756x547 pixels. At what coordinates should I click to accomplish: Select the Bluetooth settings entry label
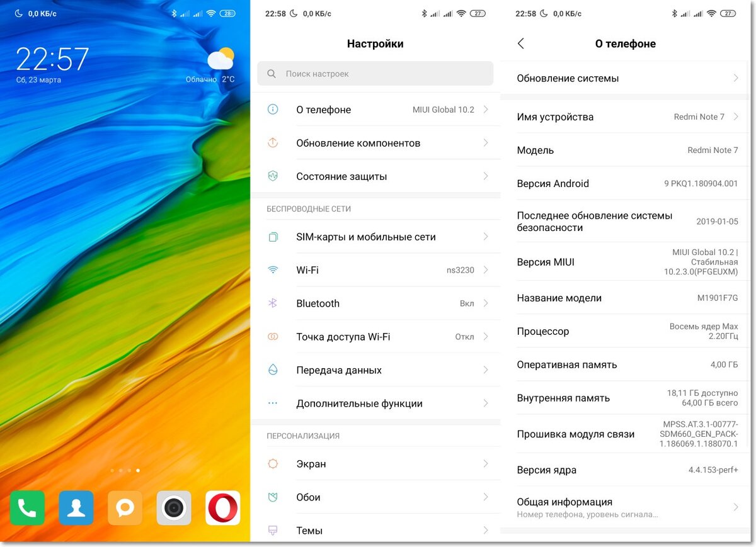[x=318, y=303]
